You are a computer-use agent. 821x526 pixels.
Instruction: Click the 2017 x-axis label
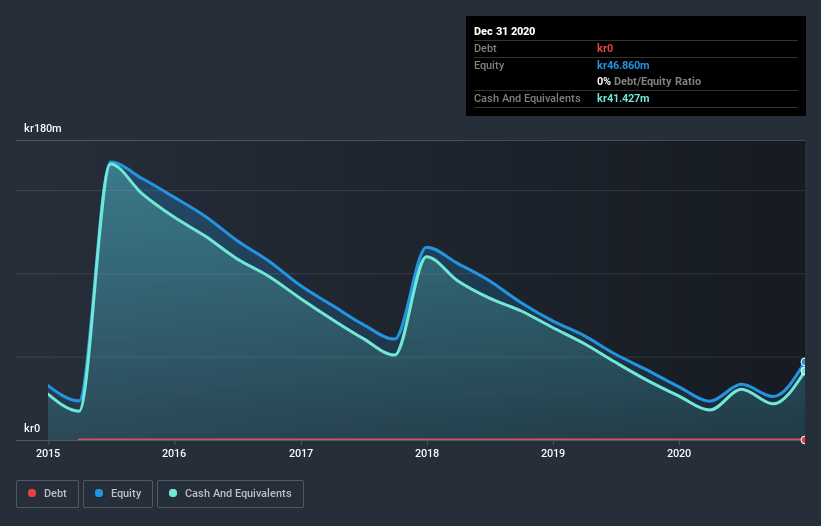(x=301, y=453)
